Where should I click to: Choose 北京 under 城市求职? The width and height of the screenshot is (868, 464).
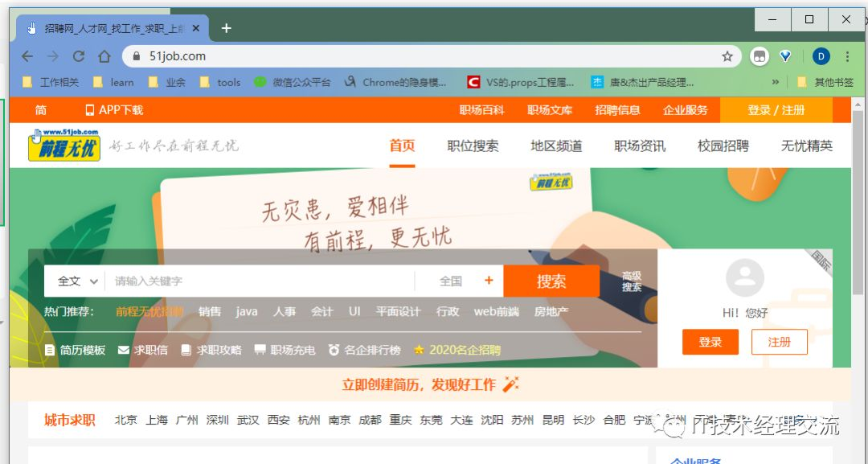(x=125, y=420)
